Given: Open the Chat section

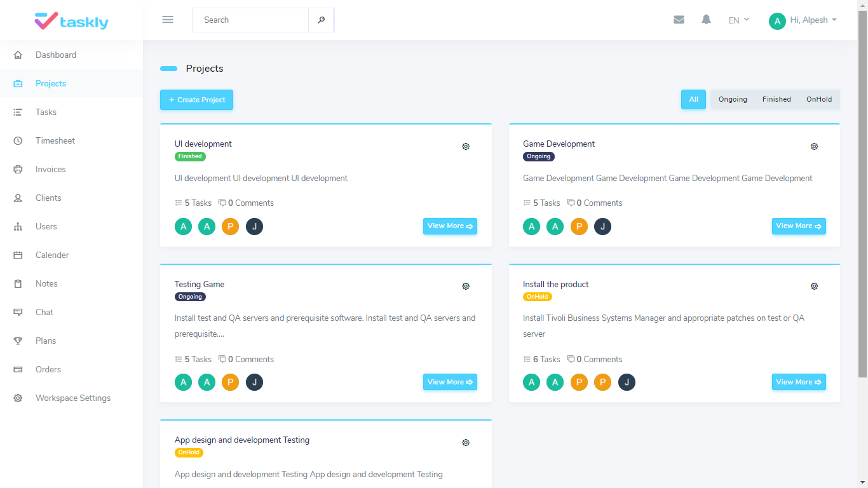Looking at the screenshot, I should pos(44,312).
